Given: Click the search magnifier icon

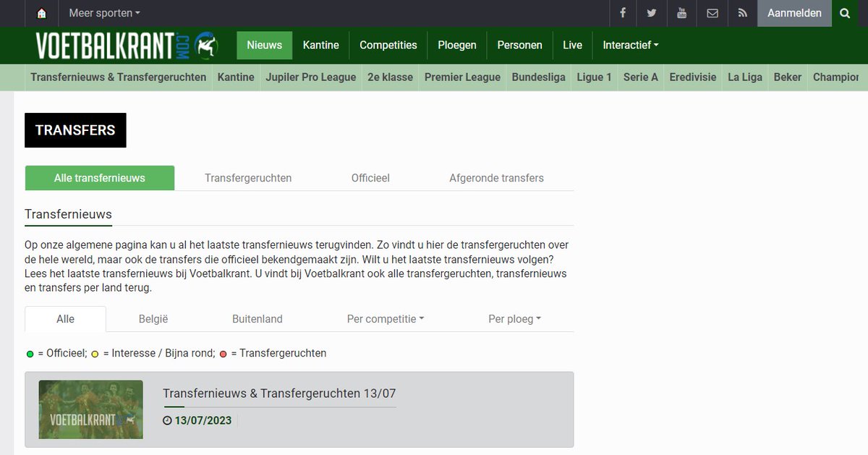Looking at the screenshot, I should (845, 13).
